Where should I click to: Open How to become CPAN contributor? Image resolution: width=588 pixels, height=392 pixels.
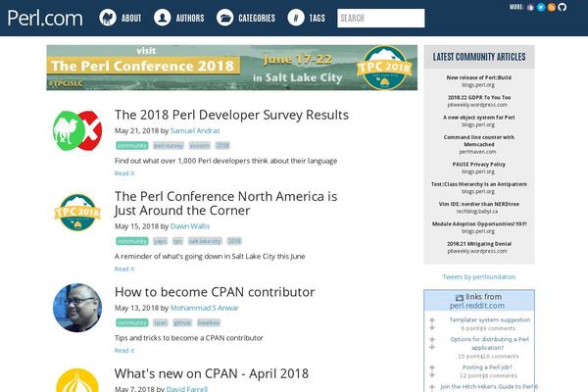click(x=215, y=292)
